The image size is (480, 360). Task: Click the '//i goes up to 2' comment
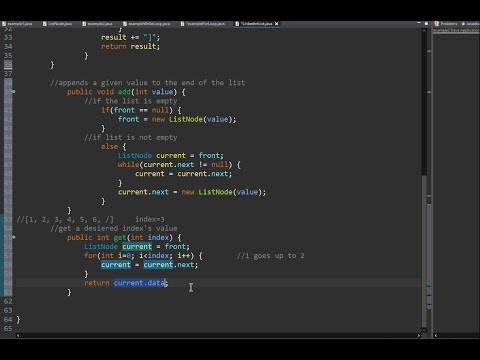tap(271, 256)
